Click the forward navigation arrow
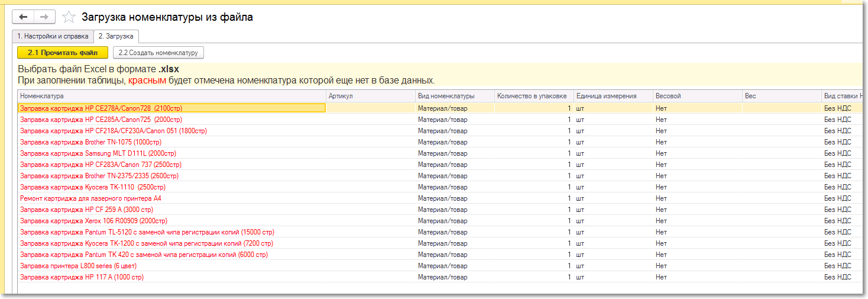Screen dimensions: 868x299 [x=45, y=17]
